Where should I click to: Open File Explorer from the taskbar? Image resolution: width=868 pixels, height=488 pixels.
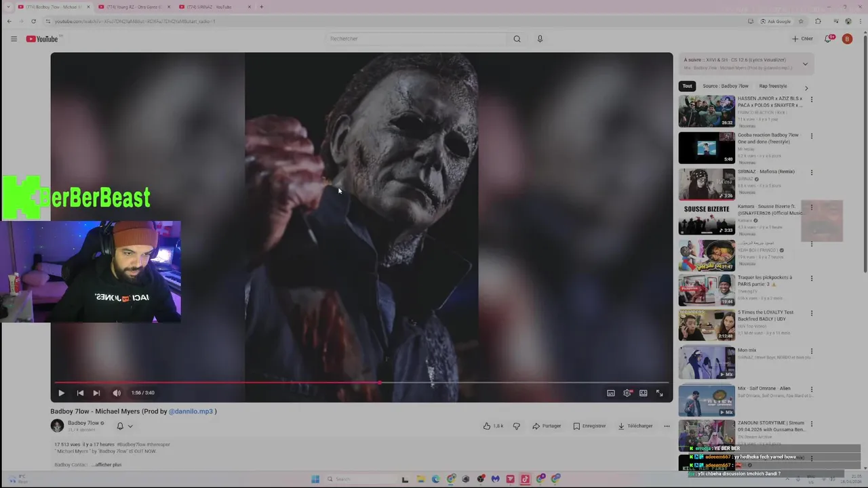[x=420, y=479]
